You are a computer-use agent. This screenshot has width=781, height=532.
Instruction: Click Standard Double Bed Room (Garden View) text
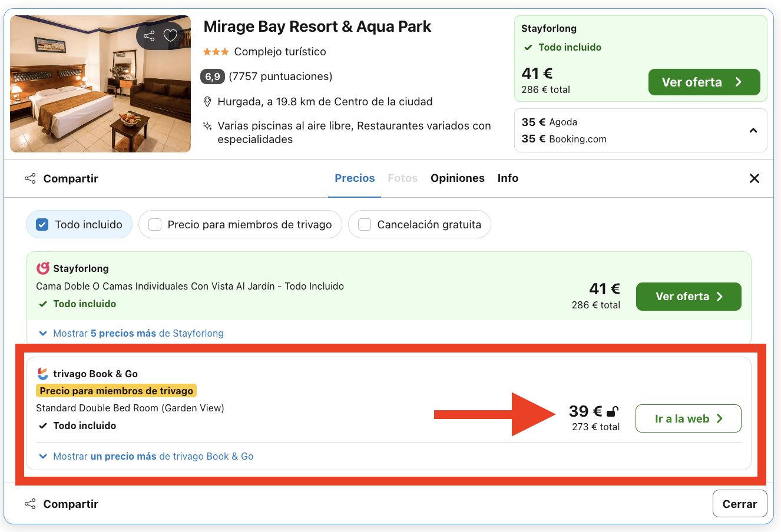130,408
